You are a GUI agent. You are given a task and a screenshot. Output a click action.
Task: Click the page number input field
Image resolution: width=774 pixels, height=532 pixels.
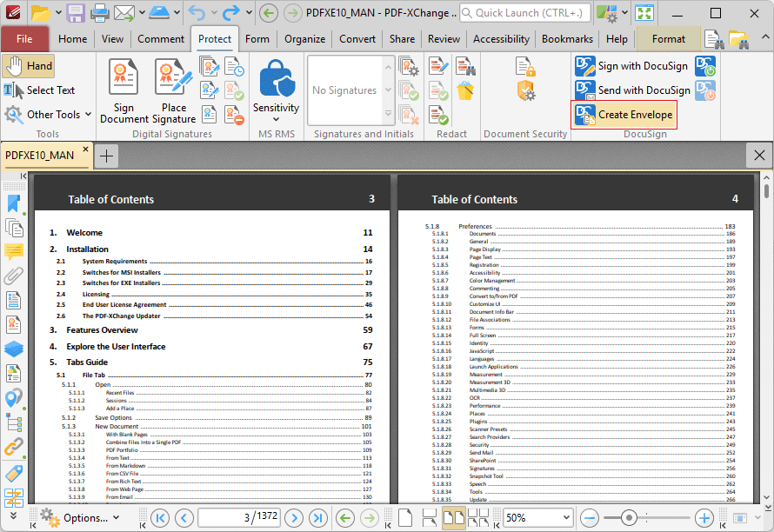[x=239, y=518]
